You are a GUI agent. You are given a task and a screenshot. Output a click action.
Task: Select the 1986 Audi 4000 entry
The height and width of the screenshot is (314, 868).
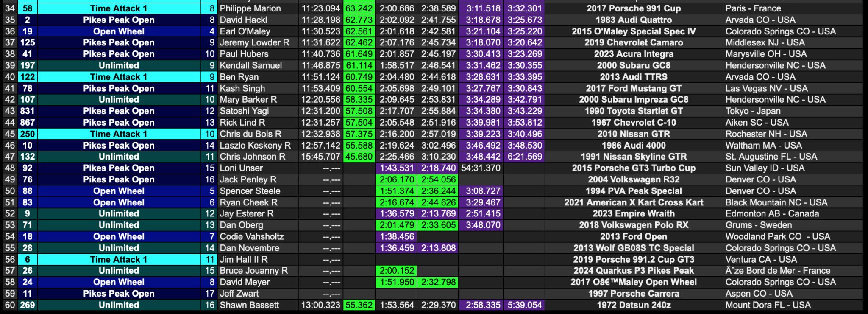click(634, 145)
